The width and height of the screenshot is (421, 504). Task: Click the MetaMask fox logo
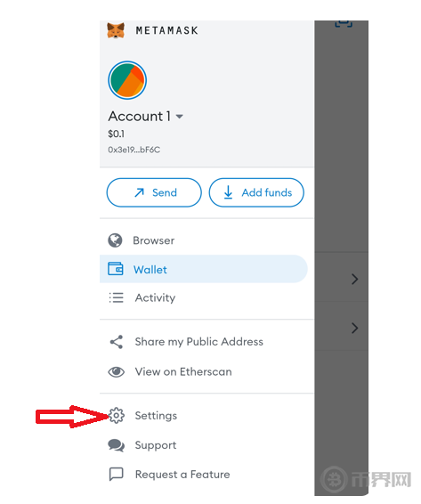click(x=116, y=31)
